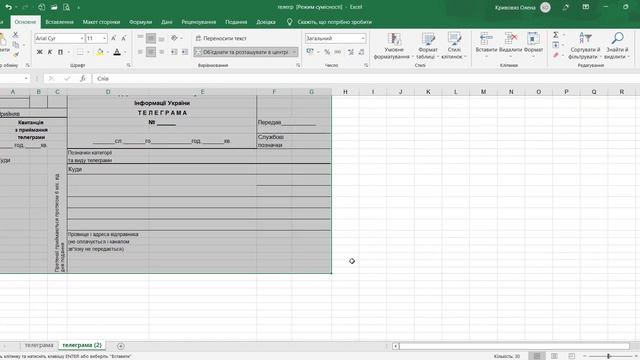This screenshot has width=640, height=360.
Task: Open Conditional Formatting (Умовне форматування)
Action: click(393, 46)
